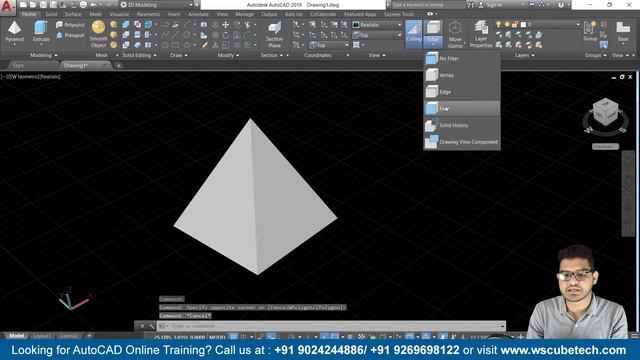Click the Rotate tool in Modify panel

point(226,35)
